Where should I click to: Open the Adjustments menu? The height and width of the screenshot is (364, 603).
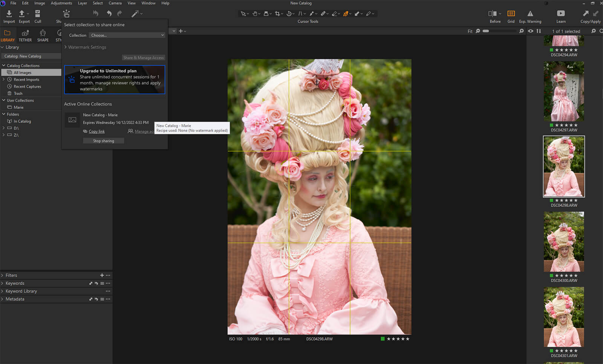[61, 3]
